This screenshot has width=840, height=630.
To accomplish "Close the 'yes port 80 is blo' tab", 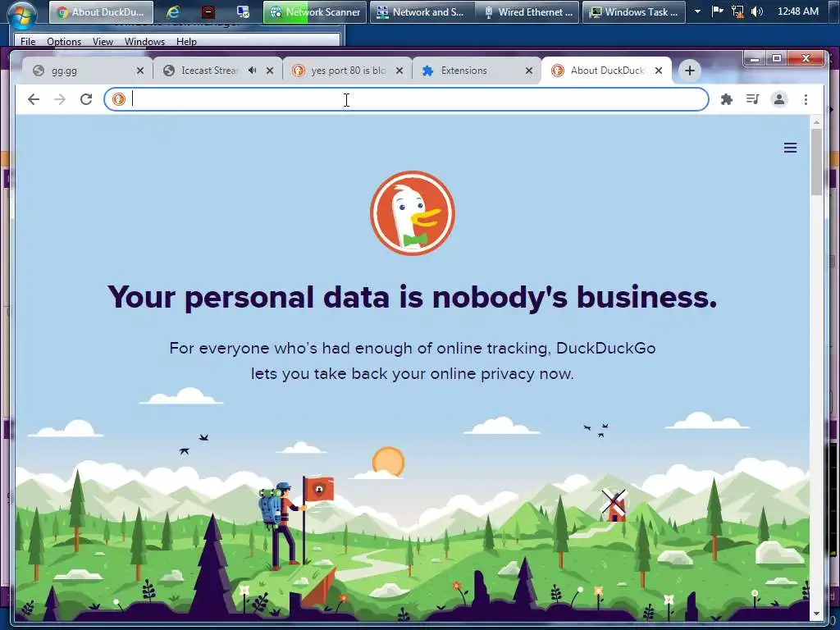I will [399, 71].
